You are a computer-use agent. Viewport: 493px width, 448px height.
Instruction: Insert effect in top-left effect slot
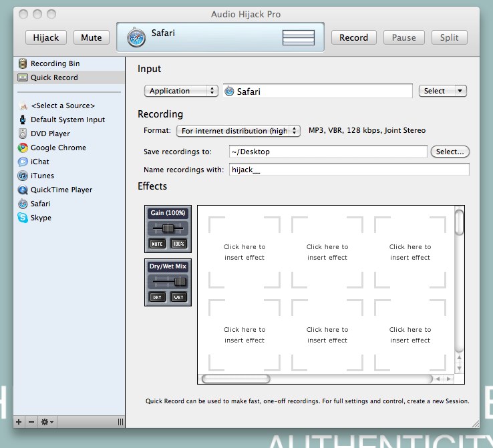tap(244, 252)
